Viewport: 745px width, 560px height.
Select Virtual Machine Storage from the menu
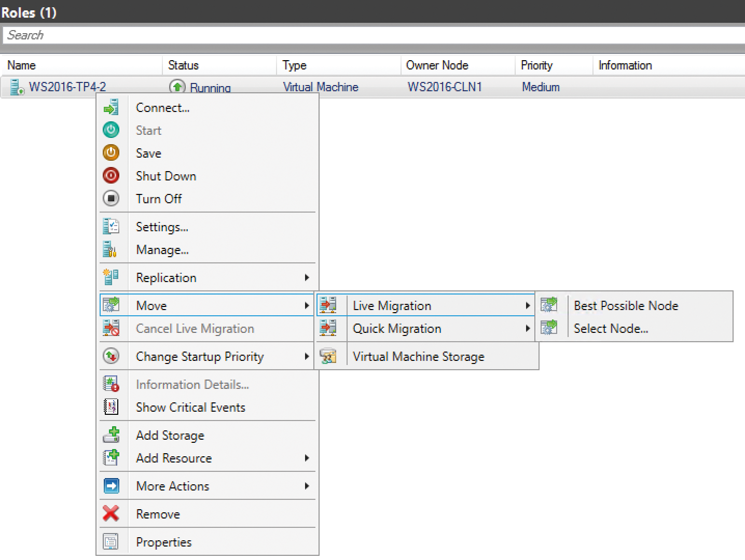pyautogui.click(x=418, y=356)
